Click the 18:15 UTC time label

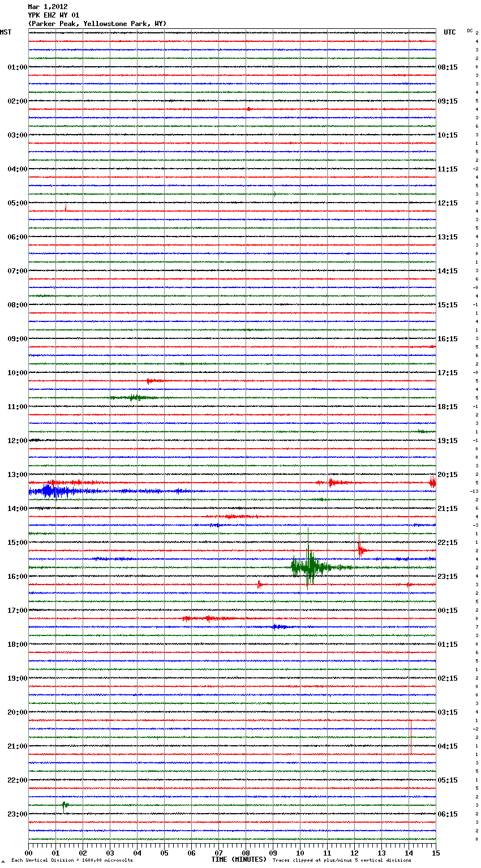point(448,407)
